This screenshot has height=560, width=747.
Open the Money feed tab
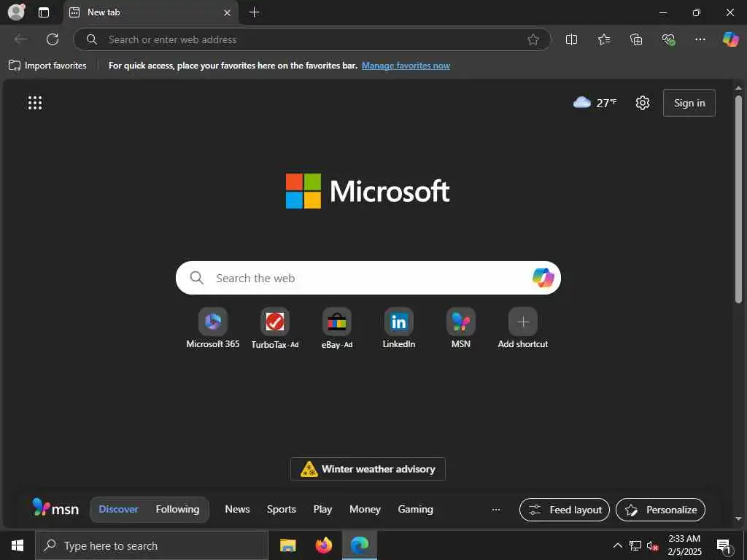click(x=365, y=509)
